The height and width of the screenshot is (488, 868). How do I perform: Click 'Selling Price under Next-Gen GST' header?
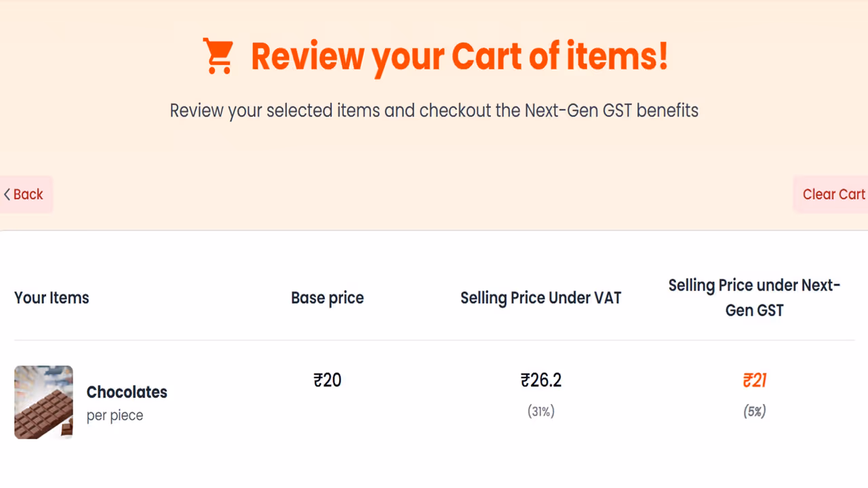(x=754, y=298)
